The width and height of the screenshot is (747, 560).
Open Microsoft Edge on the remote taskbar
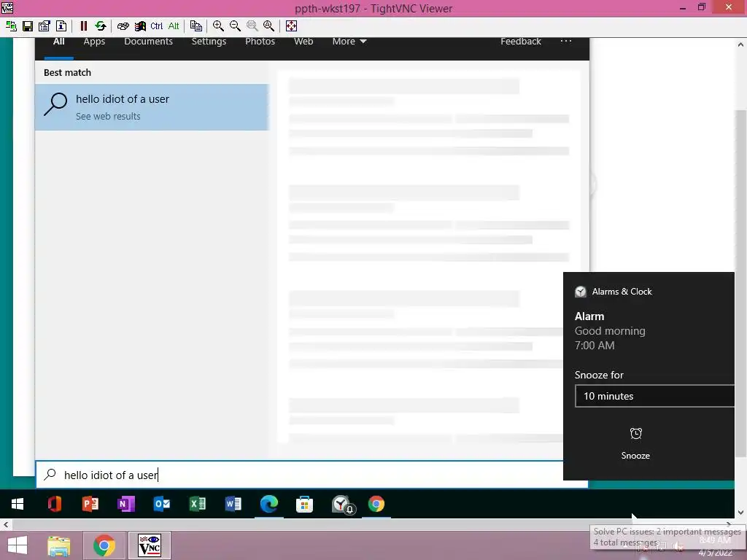coord(268,504)
